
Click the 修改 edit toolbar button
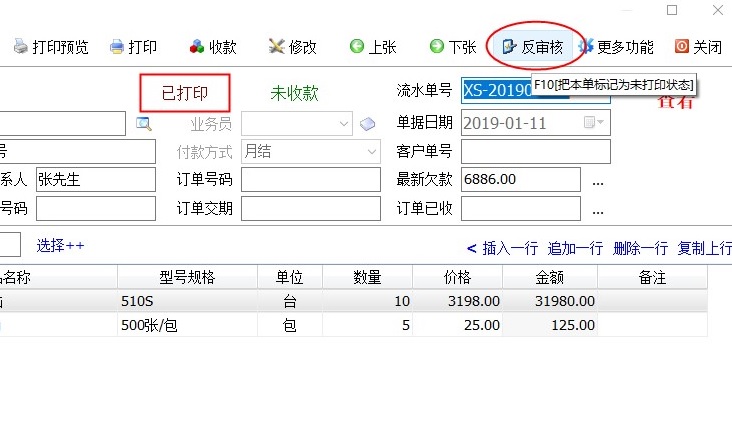(x=293, y=47)
